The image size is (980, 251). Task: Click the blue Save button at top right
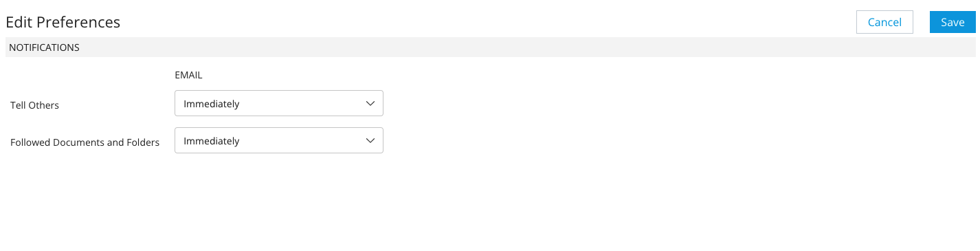(953, 22)
